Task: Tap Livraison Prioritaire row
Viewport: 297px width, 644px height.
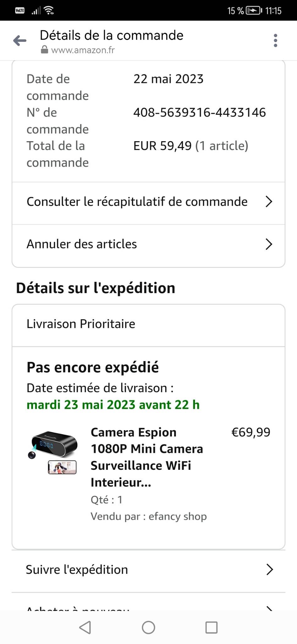Action: click(81, 324)
